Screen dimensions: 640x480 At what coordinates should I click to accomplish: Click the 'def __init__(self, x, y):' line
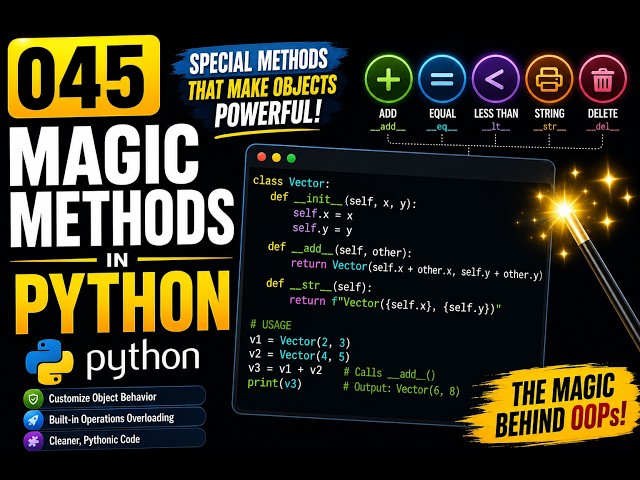click(x=343, y=200)
